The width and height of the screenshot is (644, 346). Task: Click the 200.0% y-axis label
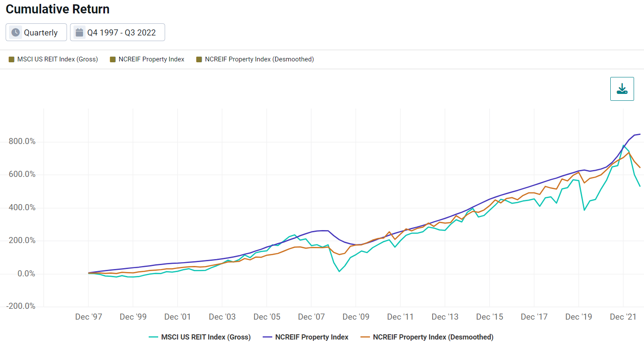coord(21,241)
